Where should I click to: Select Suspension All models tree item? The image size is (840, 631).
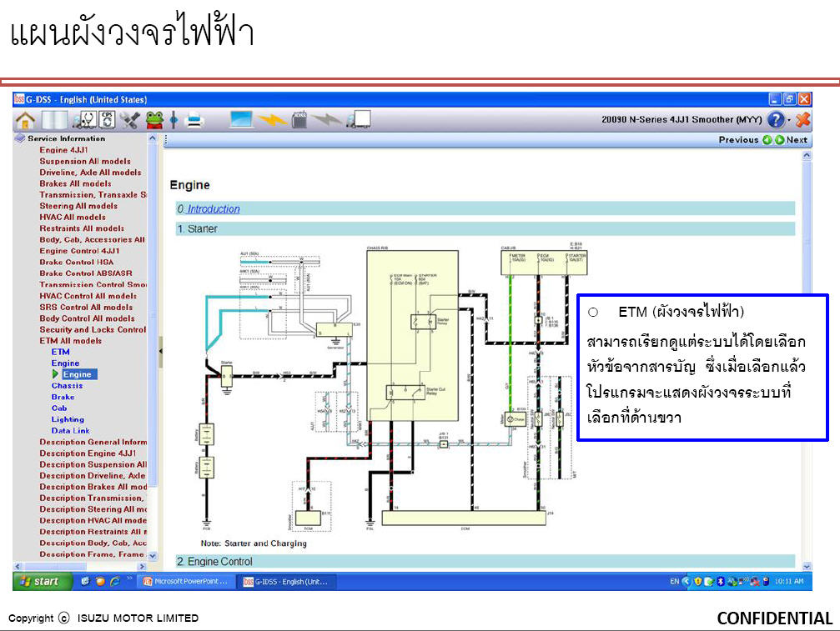click(85, 161)
